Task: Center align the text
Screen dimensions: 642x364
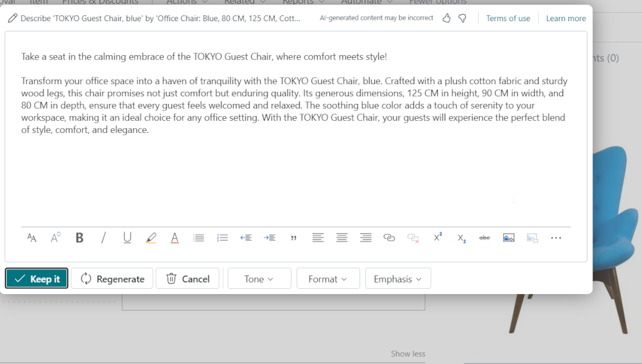Action: click(342, 238)
